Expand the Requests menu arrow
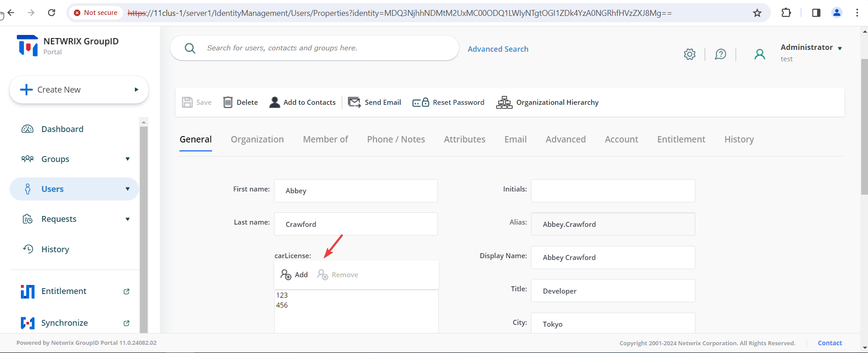Screen dimensions: 868x353 point(128,219)
